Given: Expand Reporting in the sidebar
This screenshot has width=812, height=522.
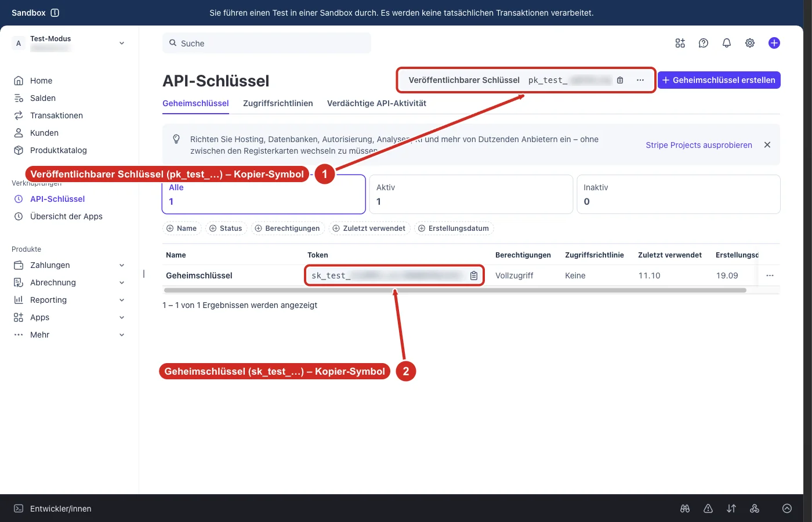Looking at the screenshot, I should (70, 300).
